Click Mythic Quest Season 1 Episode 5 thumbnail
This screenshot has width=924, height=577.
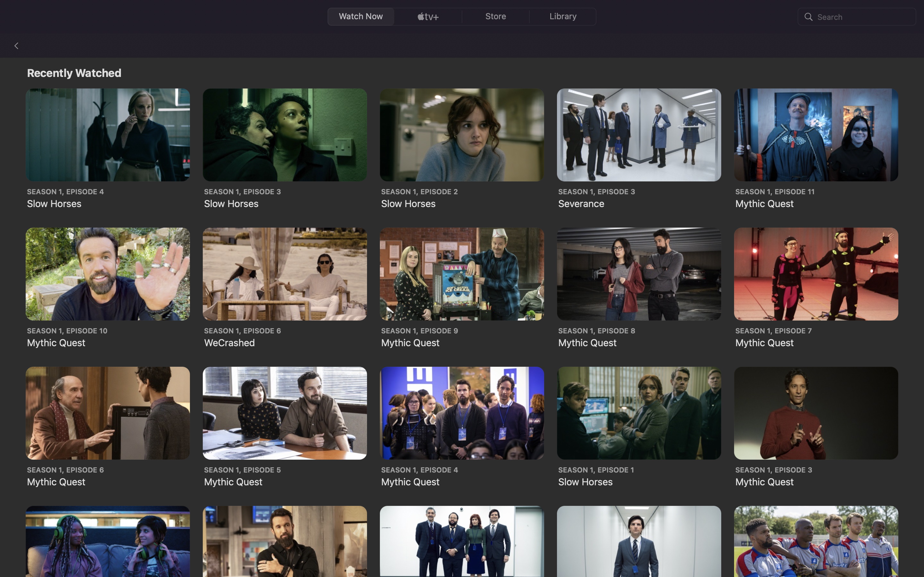(285, 413)
